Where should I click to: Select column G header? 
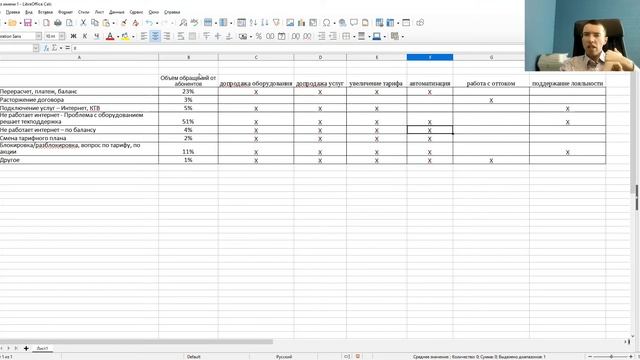(491, 57)
